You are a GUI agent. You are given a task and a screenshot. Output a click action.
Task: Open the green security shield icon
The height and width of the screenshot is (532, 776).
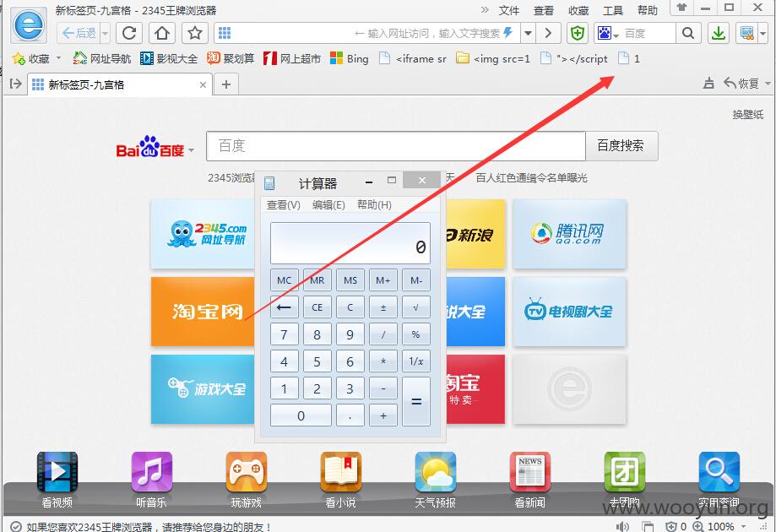click(577, 33)
